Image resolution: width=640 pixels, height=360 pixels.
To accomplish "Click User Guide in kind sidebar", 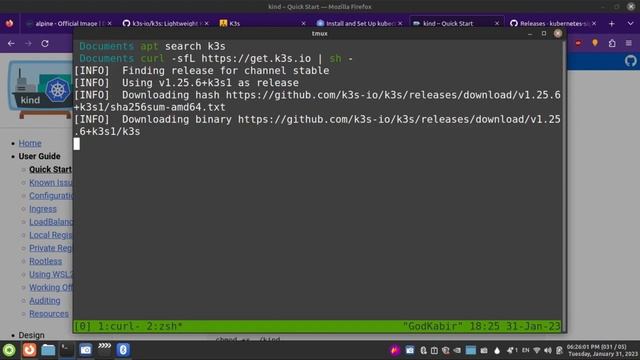I will 39,156.
